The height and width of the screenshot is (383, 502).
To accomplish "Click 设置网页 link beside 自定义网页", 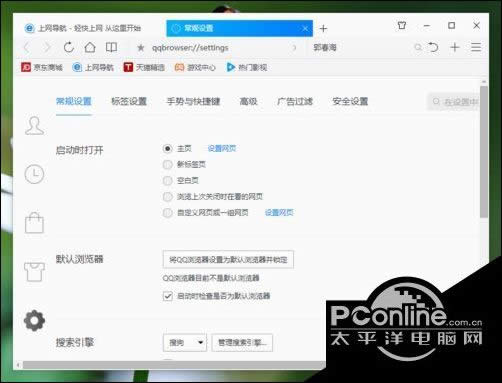I will click(279, 213).
